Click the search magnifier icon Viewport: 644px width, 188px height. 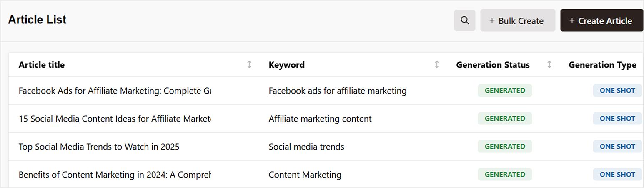pos(465,20)
